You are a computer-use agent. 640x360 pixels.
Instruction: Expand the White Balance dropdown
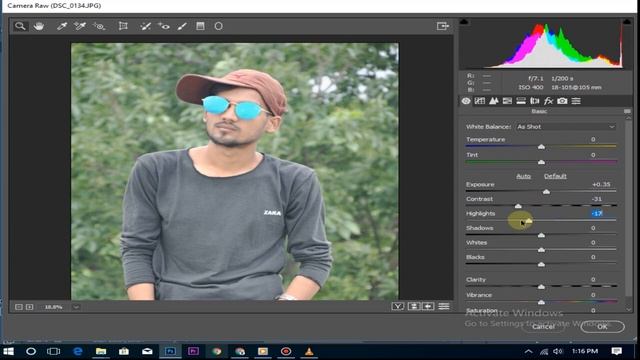coord(566,127)
